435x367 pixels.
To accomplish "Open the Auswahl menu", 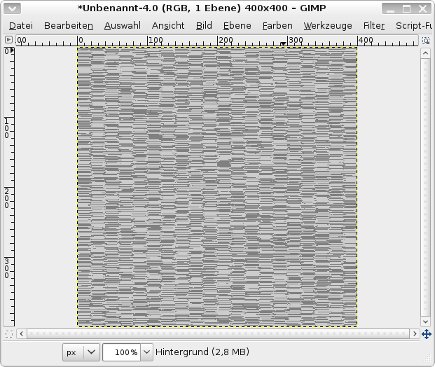I will (x=122, y=26).
